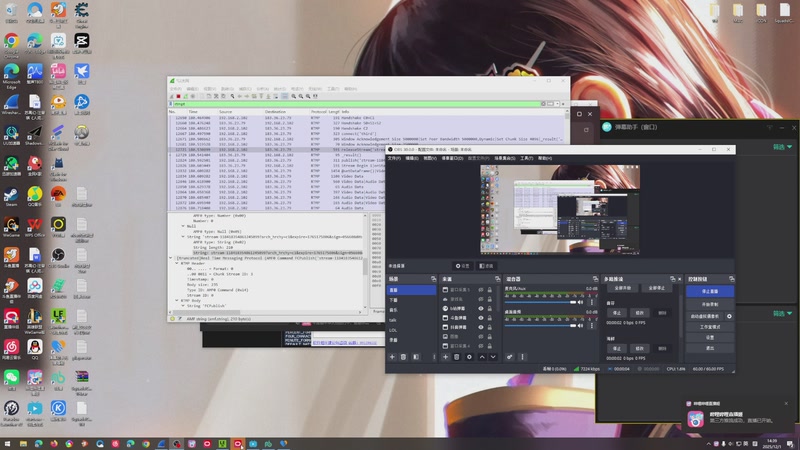Collapse the Null tree node in Wireshark
Image resolution: width=800 pixels, height=450 pixels.
(183, 226)
